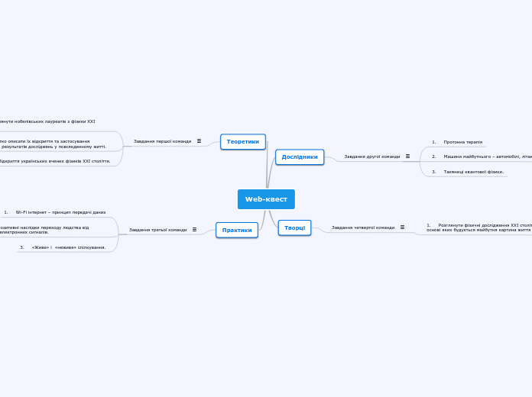This screenshot has width=532, height=397.
Task: Click the Завдання першої команди branch
Action: tap(163, 141)
